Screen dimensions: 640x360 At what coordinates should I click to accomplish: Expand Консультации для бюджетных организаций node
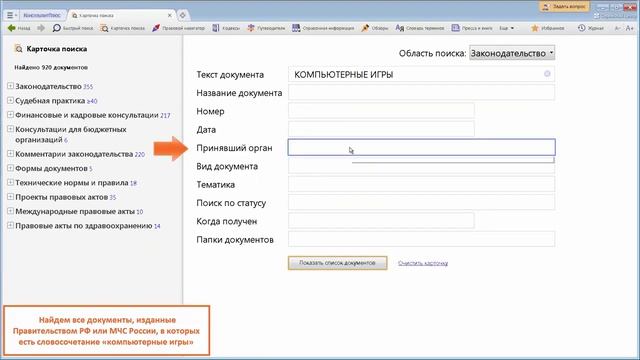tap(10, 129)
